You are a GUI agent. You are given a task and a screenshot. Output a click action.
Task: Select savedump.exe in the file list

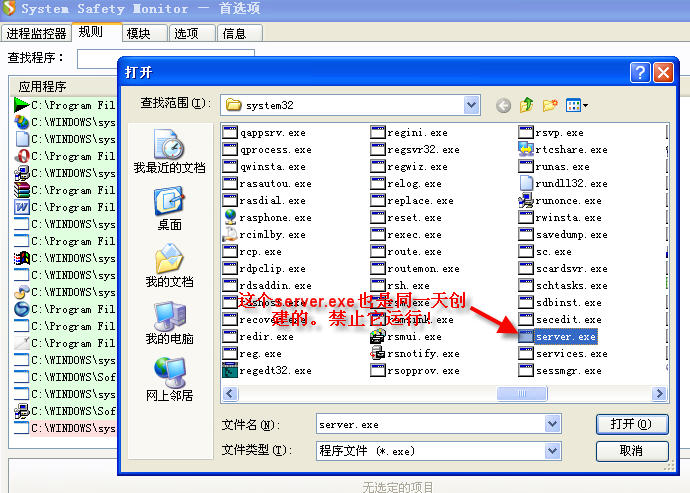[x=563, y=235]
